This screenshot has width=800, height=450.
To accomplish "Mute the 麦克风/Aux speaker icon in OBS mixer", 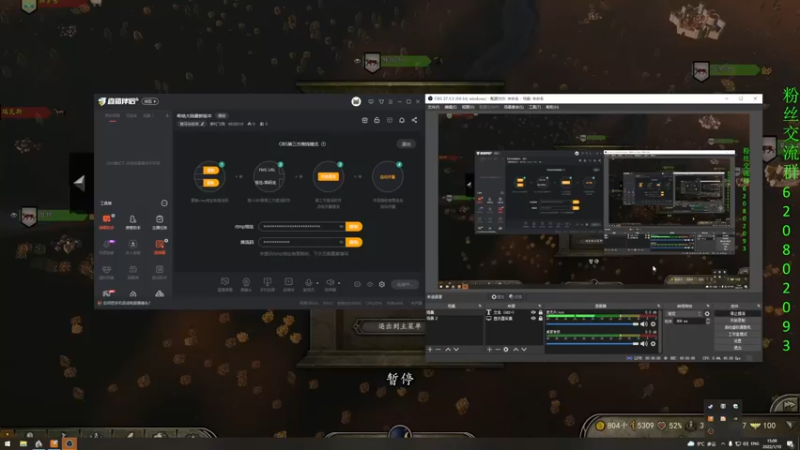I will [x=644, y=324].
